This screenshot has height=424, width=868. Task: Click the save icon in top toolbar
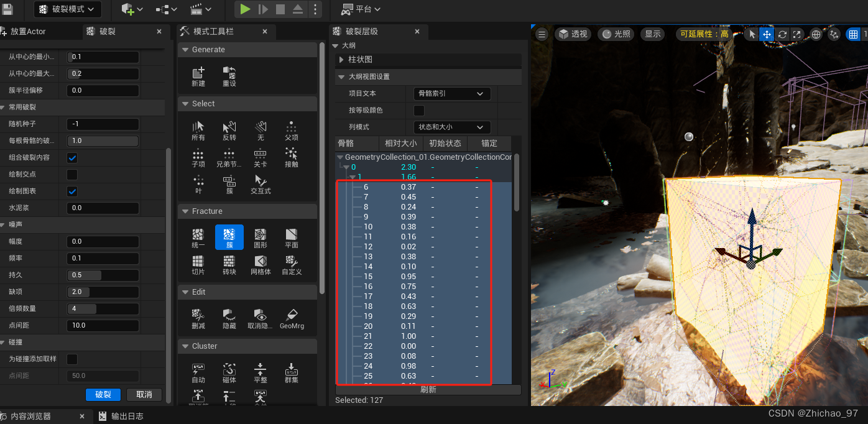click(8, 9)
